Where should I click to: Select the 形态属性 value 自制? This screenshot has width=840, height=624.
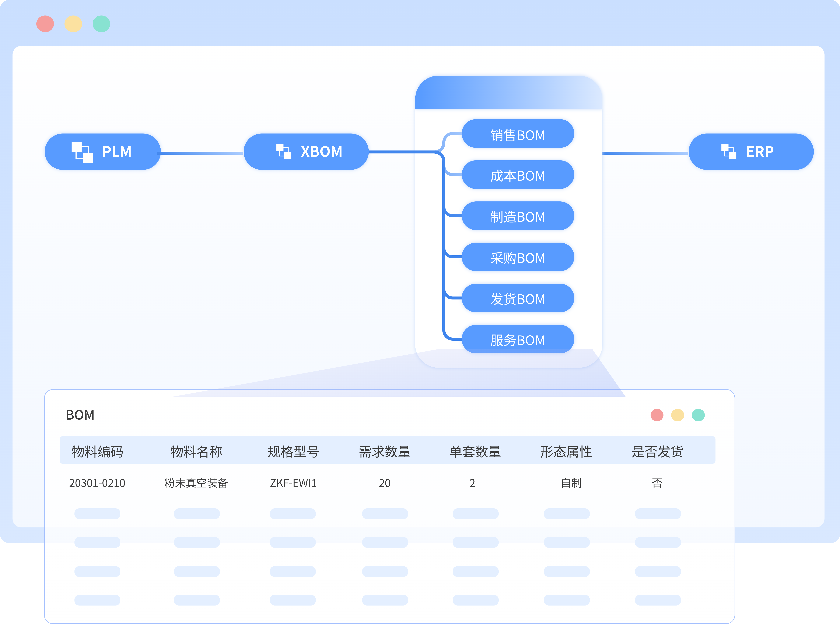pos(572,483)
